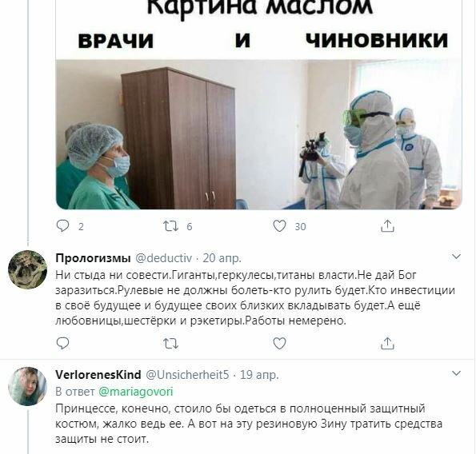Open @deductiv handle link
Image resolution: width=476 pixels, height=454 pixels.
(x=163, y=258)
